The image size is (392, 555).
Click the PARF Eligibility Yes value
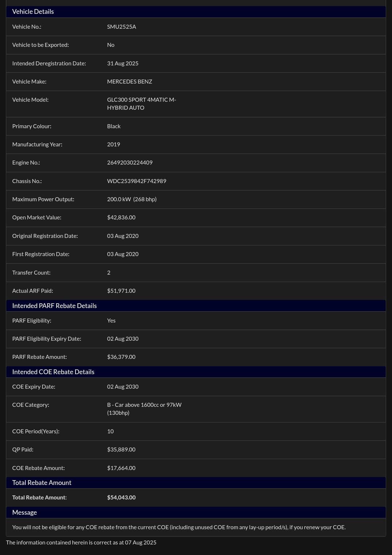[111, 321]
